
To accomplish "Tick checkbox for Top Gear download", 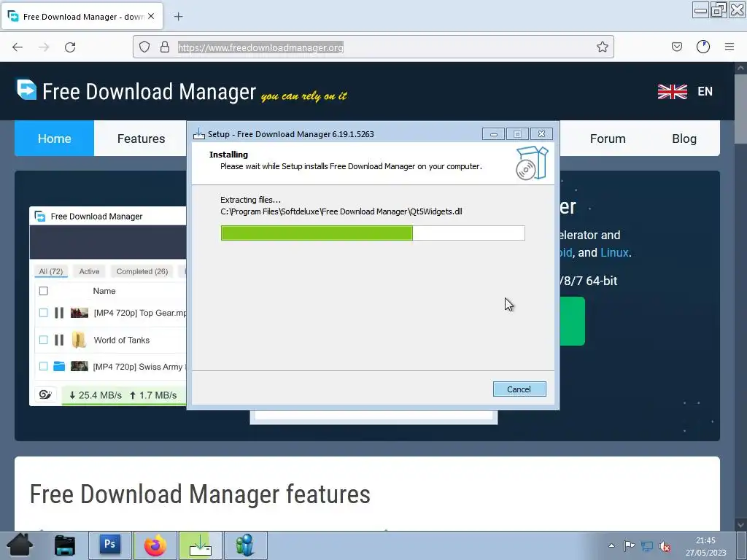I will point(43,313).
